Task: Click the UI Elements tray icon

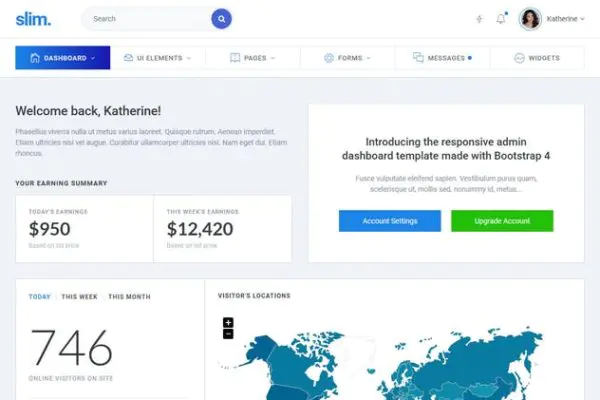Action: tap(128, 58)
